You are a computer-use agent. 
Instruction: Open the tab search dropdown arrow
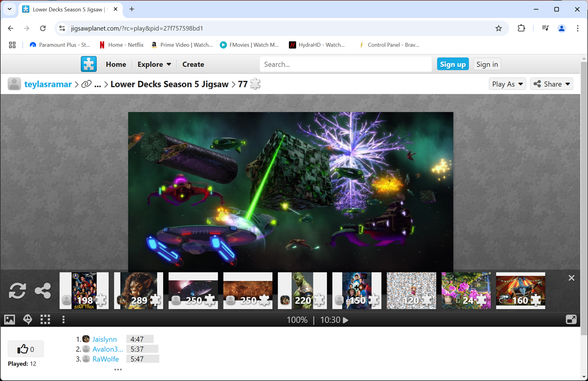click(9, 9)
